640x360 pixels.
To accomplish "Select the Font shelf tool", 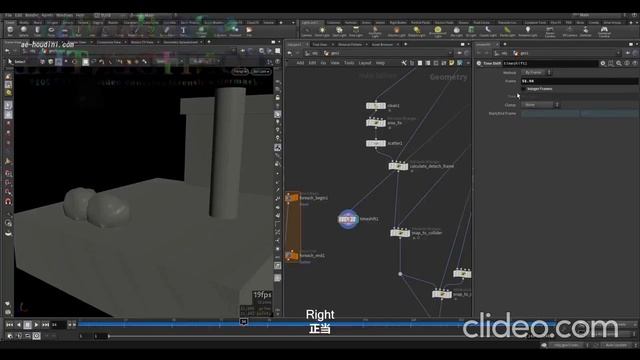I will pos(183,31).
